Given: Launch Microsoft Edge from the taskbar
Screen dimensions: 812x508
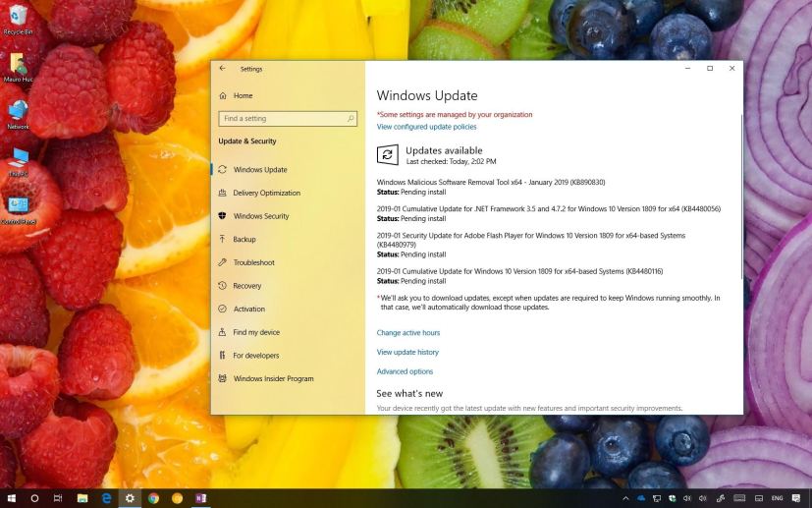Looking at the screenshot, I should pos(106,499).
